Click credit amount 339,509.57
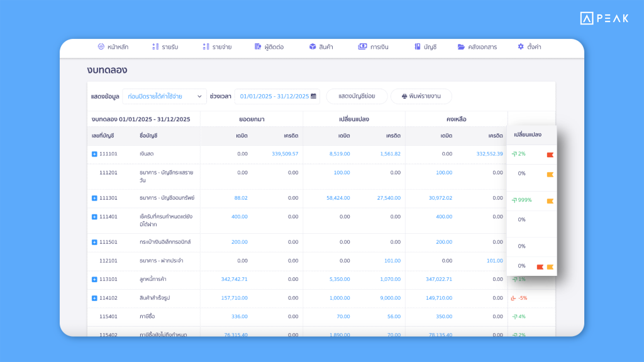This screenshot has height=362, width=644. [x=285, y=154]
